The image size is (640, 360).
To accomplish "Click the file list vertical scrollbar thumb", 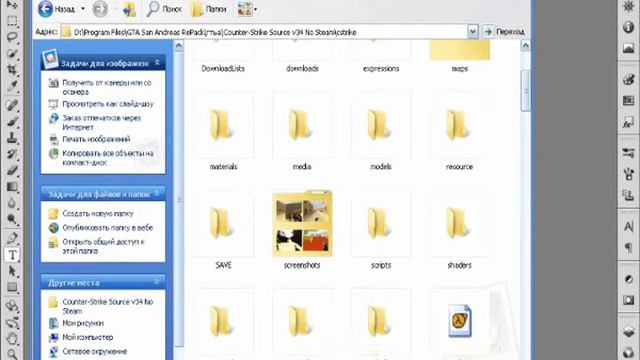I will point(526,90).
